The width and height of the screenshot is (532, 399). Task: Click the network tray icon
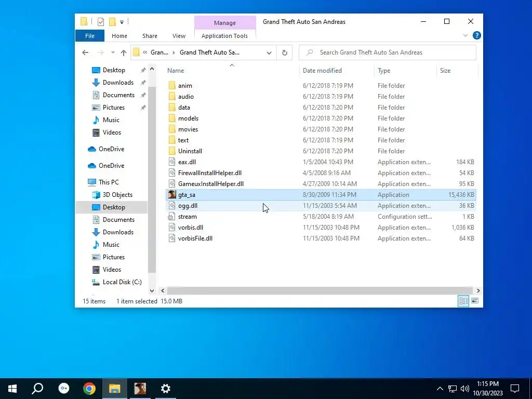(x=453, y=389)
